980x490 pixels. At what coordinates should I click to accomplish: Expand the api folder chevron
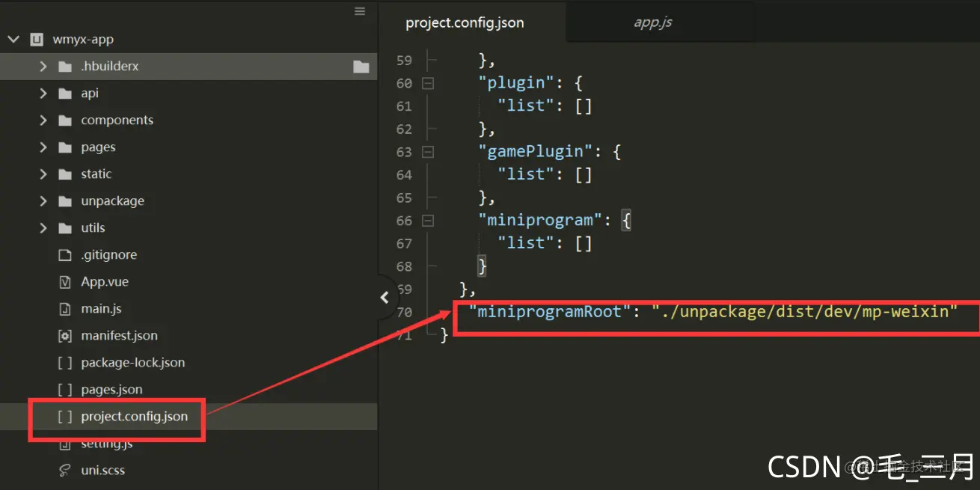click(x=43, y=94)
